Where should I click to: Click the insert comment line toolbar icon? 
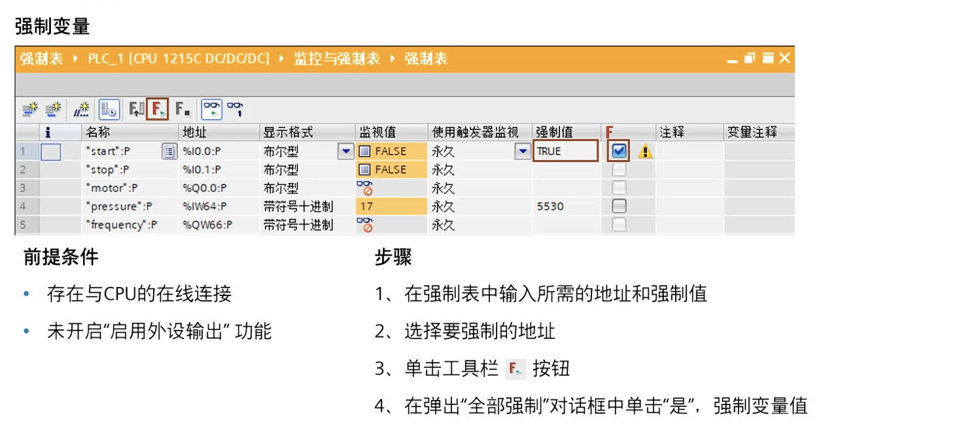pos(82,110)
